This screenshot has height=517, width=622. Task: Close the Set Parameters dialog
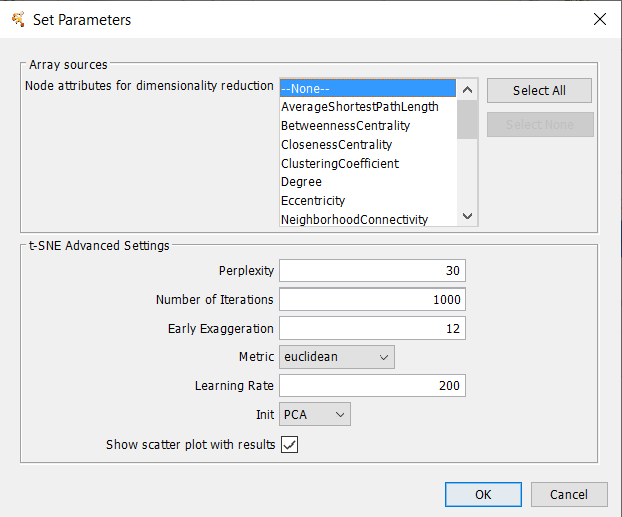tap(599, 19)
